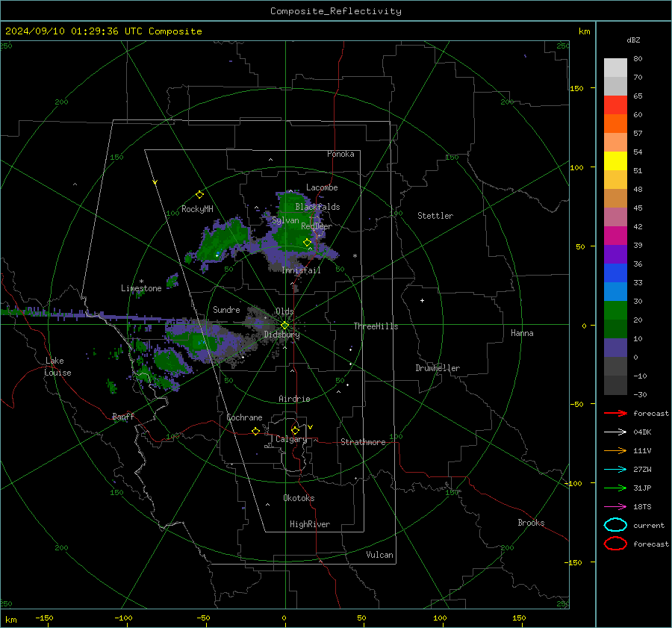Click the ThreeHills label
Viewport: 672px width, 628px height.
[376, 326]
